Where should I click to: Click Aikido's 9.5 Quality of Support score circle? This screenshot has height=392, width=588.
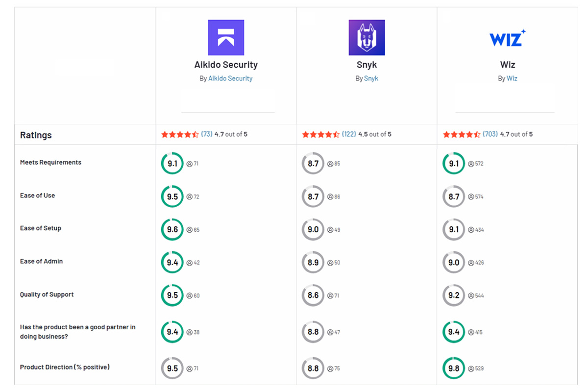click(x=172, y=295)
